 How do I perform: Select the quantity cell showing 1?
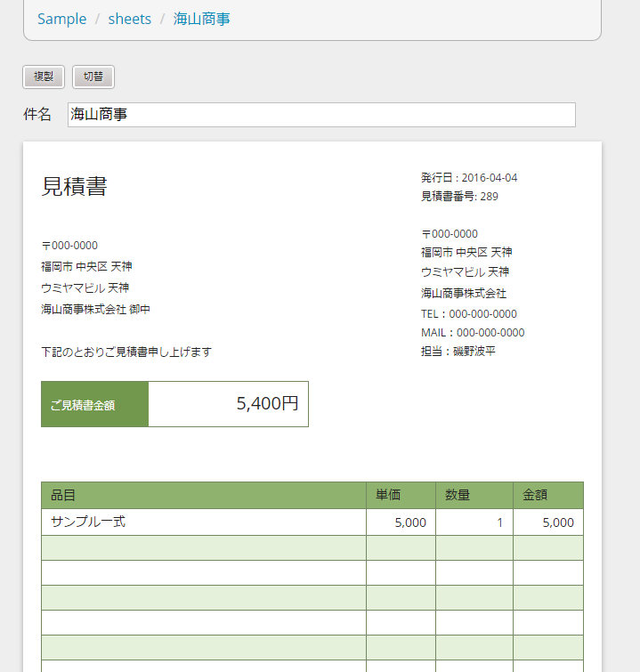pyautogui.click(x=474, y=522)
